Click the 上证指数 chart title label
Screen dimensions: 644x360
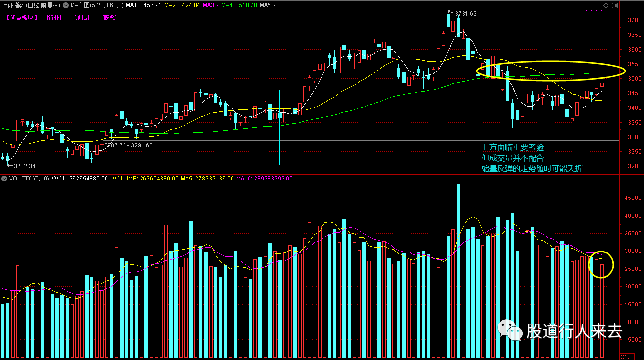[x=31, y=5]
